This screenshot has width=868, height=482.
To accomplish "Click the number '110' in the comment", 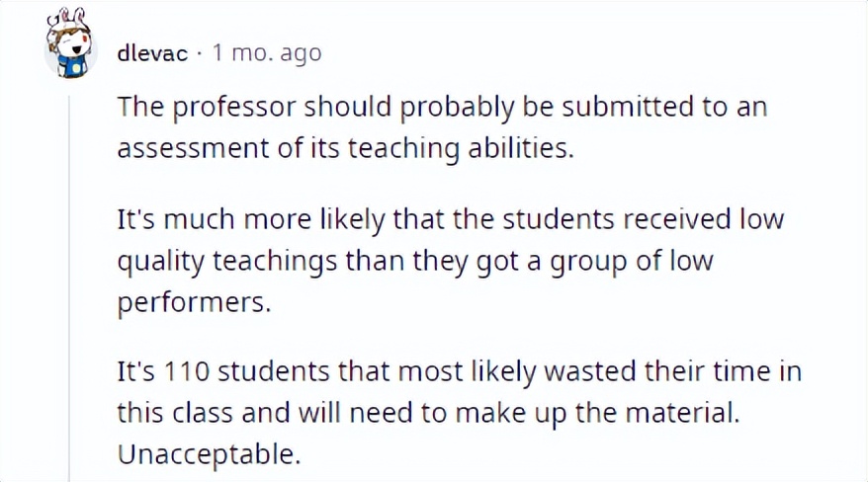I will 187,371.
